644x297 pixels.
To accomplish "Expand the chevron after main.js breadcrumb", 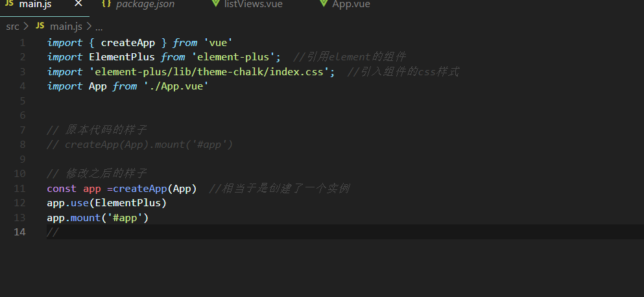I will (x=89, y=27).
